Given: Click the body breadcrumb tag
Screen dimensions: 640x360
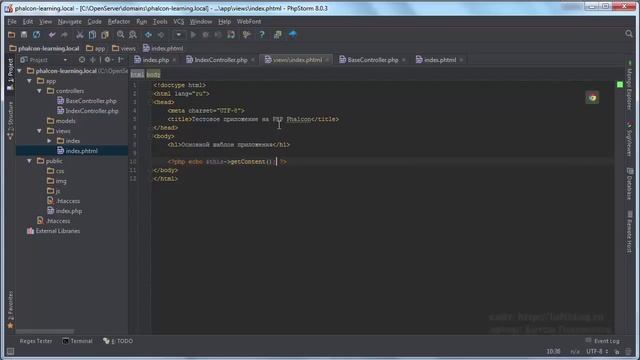Looking at the screenshot, I should point(153,74).
